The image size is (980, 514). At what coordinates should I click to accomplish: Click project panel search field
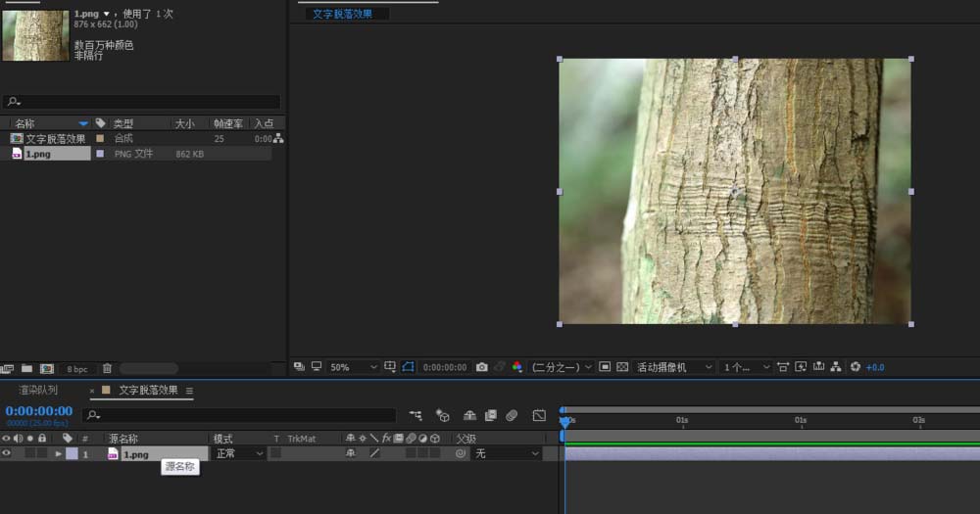pyautogui.click(x=141, y=101)
